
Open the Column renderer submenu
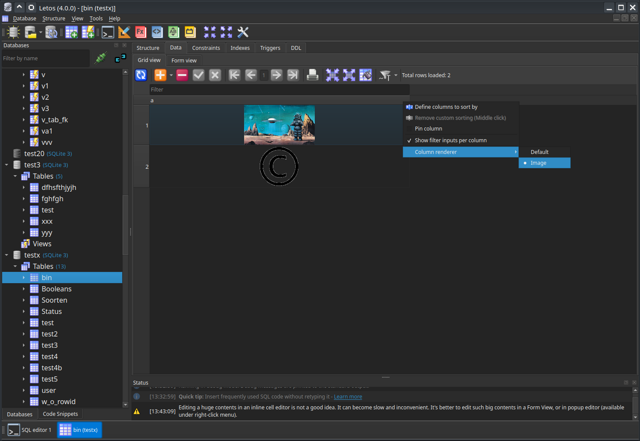[x=460, y=152]
